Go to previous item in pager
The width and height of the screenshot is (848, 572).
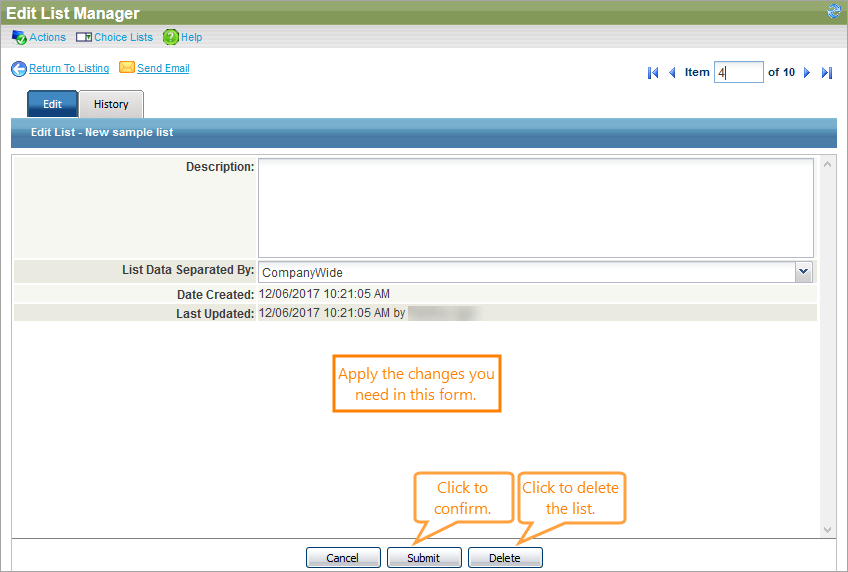pyautogui.click(x=672, y=72)
